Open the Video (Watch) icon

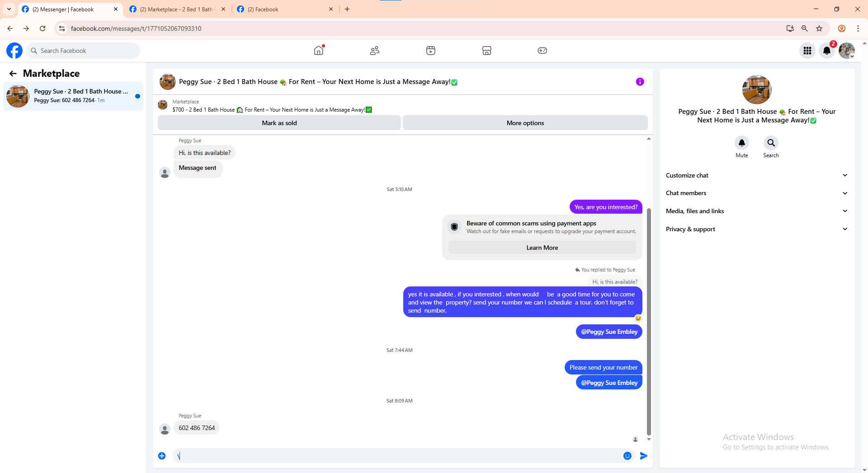431,51
